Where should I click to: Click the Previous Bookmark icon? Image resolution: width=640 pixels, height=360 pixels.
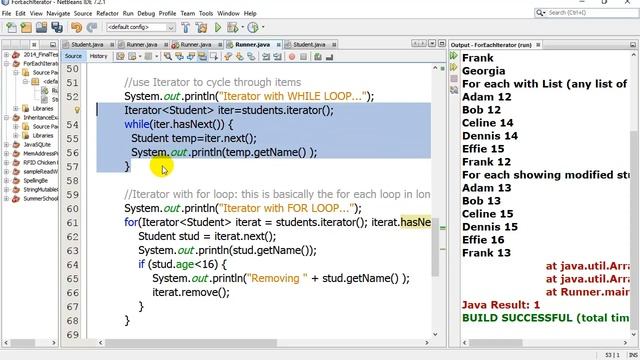point(228,56)
